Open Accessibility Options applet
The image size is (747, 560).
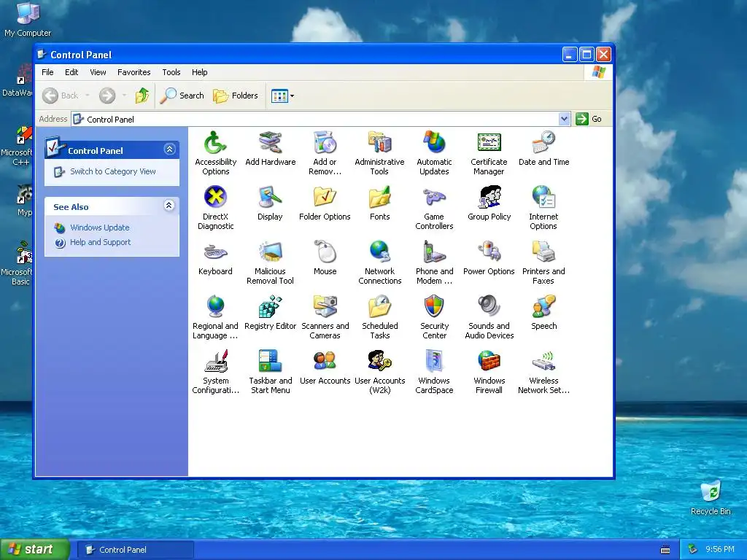[215, 143]
